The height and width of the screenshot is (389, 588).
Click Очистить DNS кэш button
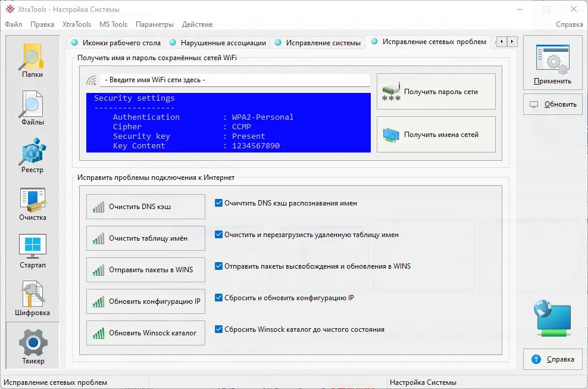point(145,207)
